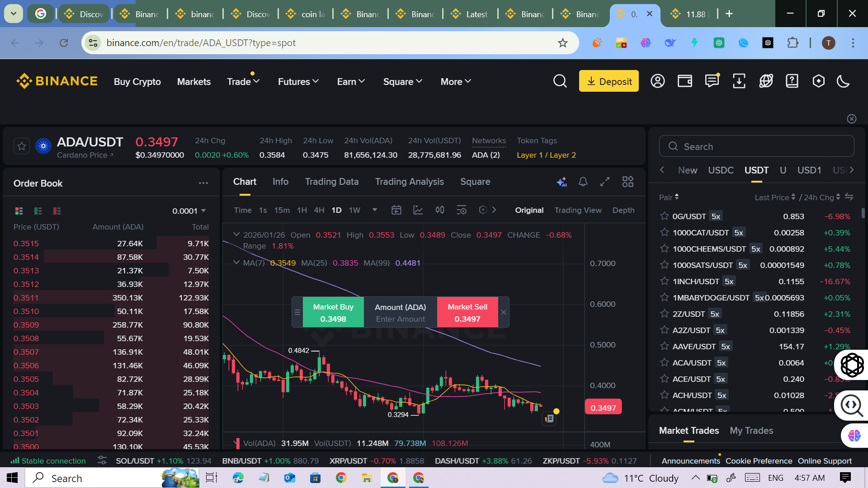Switch to the Trading Data tab
This screenshot has height=488, width=868.
[331, 182]
